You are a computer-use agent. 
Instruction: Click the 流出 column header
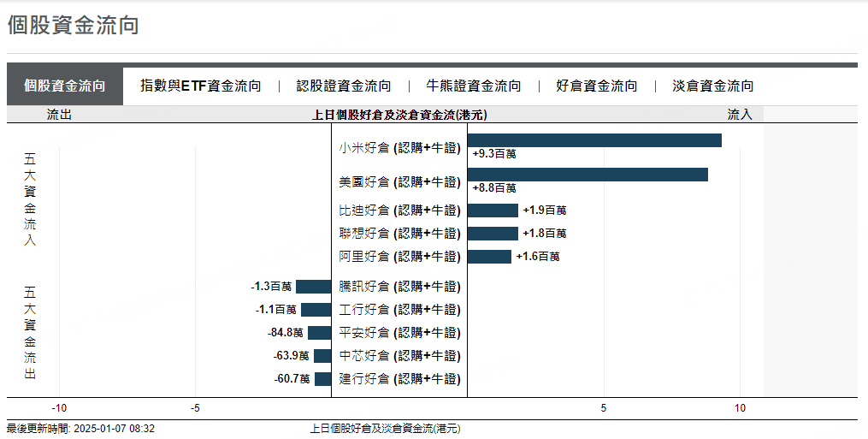coord(59,115)
